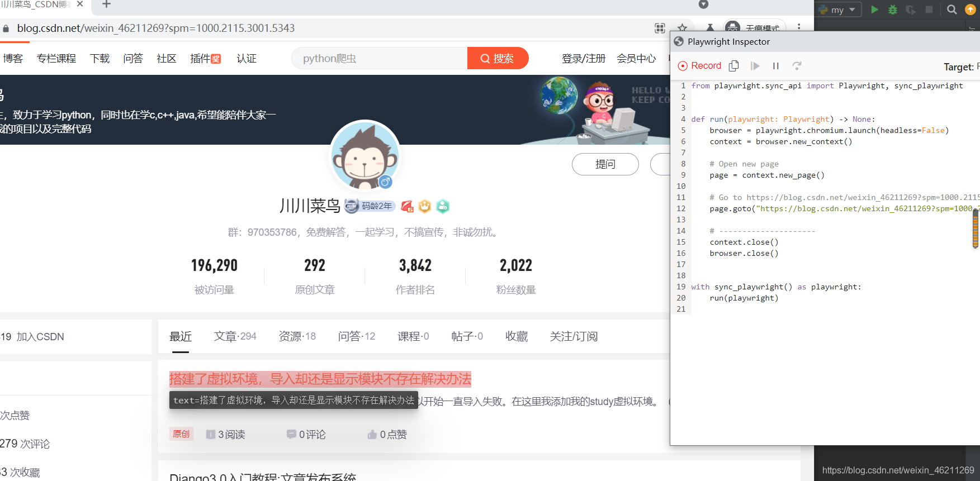Switch to the 课程·0 tab
Screen dimensions: 980x481
pos(413,336)
